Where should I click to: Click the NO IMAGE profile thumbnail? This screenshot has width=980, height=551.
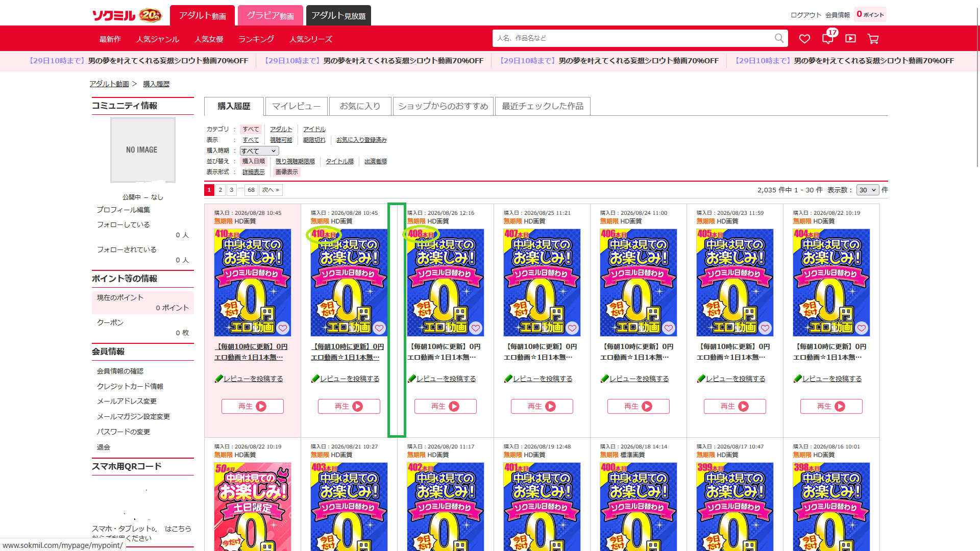tap(143, 150)
